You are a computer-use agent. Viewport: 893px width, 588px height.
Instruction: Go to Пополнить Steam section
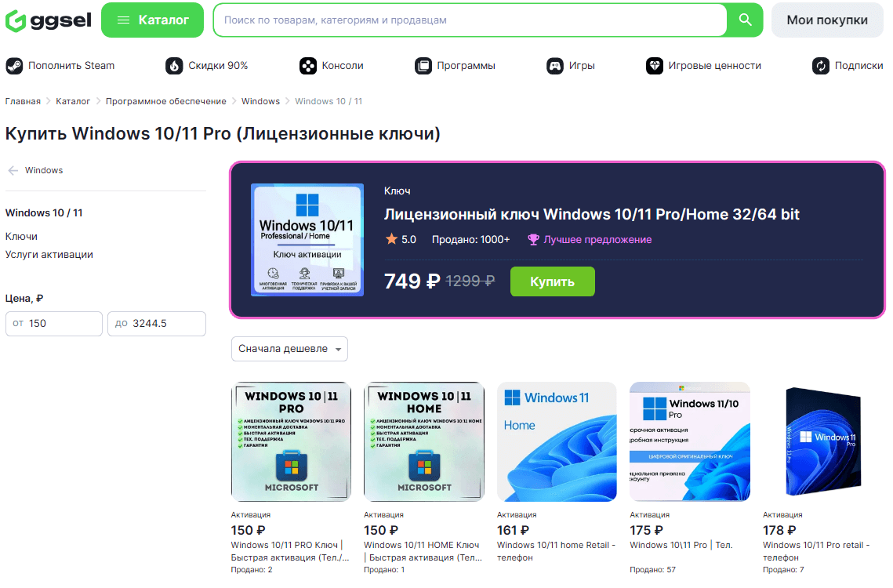pos(60,66)
